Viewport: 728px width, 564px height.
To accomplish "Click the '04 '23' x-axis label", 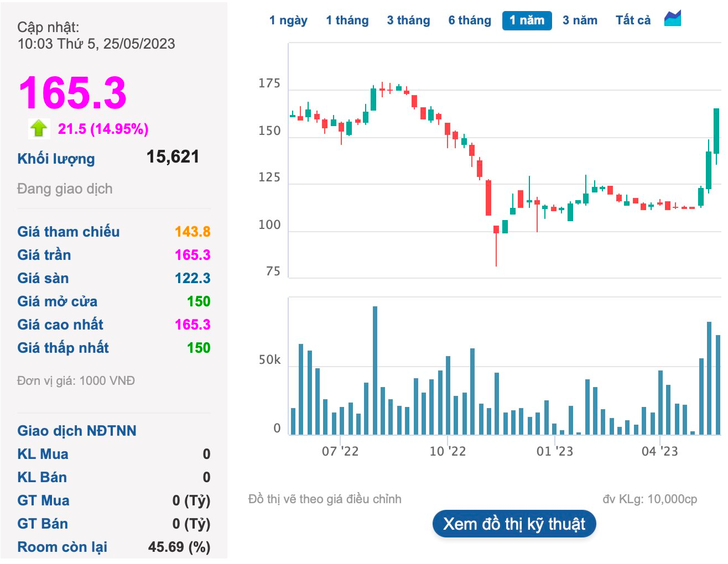I will point(659,451).
